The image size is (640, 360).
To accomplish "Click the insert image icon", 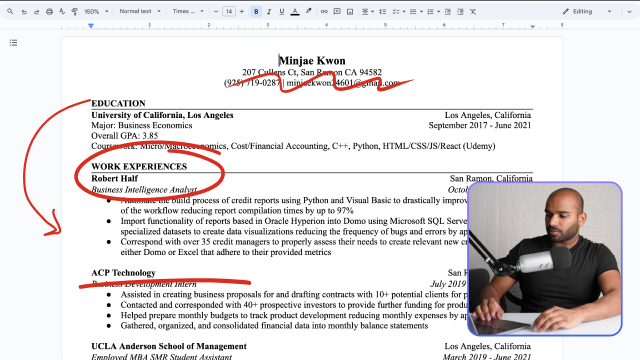I will (350, 11).
